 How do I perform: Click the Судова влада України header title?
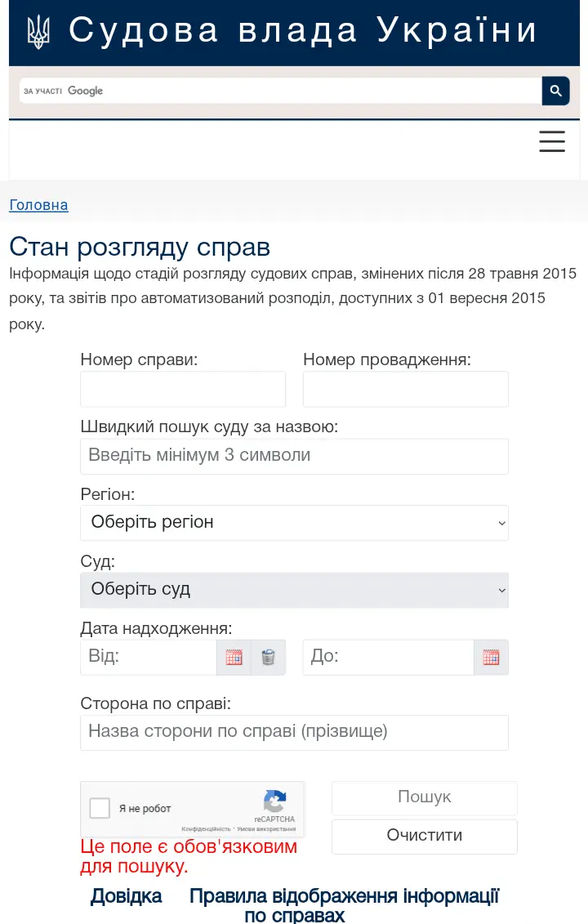pyautogui.click(x=303, y=31)
